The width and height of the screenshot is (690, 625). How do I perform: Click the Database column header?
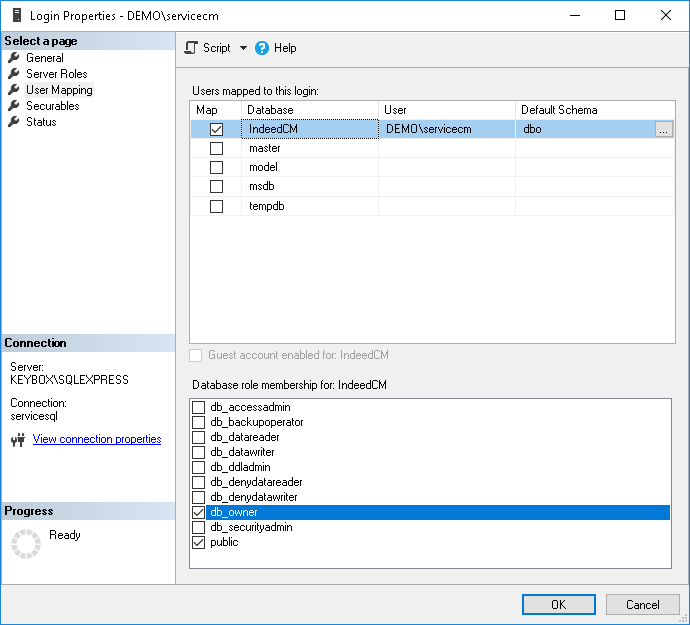point(310,110)
